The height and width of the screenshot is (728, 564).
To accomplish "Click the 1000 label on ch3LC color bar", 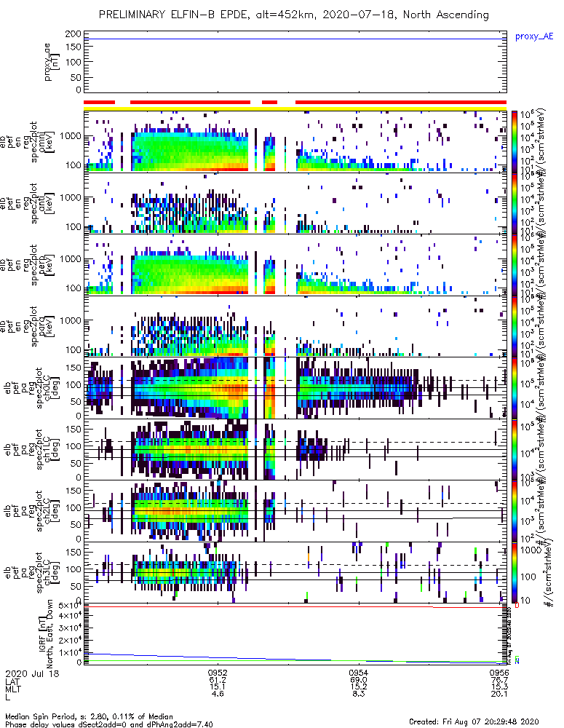I will click(x=531, y=550).
